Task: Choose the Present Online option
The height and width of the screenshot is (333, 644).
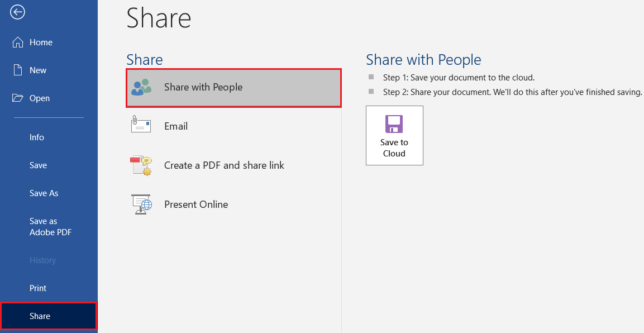Action: coord(233,204)
